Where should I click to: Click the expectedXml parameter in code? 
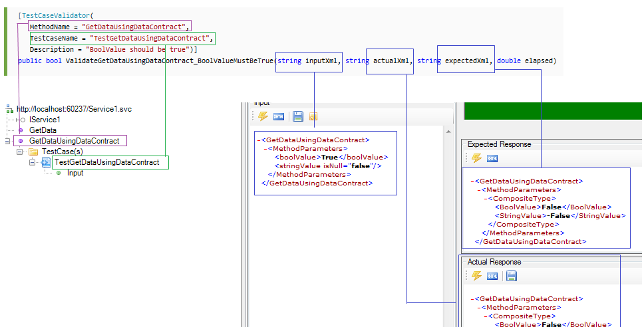[x=467, y=60]
